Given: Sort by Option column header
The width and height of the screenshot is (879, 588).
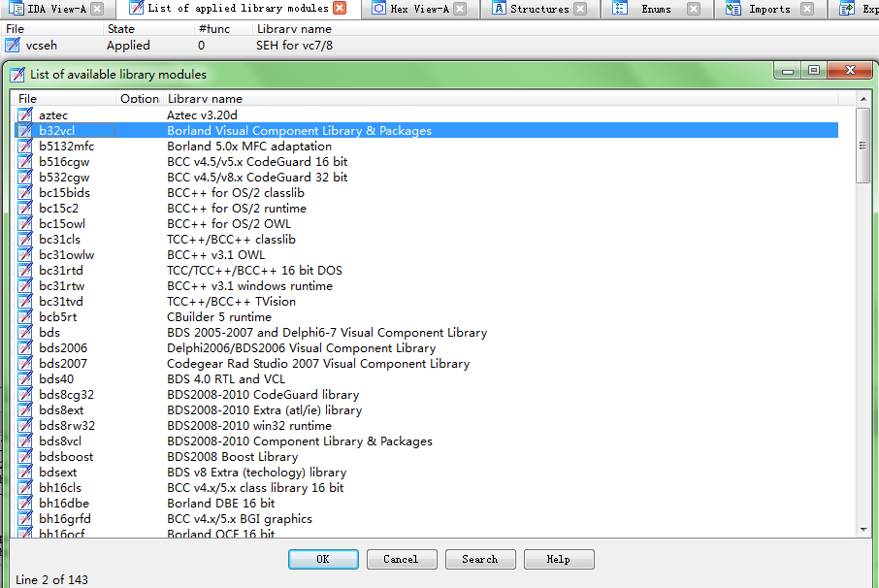Looking at the screenshot, I should click(x=140, y=99).
